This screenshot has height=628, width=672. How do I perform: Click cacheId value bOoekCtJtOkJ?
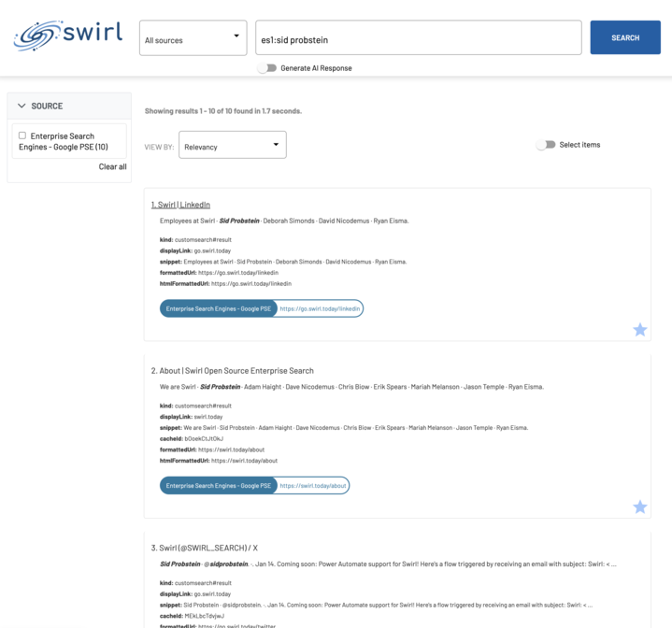pyautogui.click(x=204, y=438)
